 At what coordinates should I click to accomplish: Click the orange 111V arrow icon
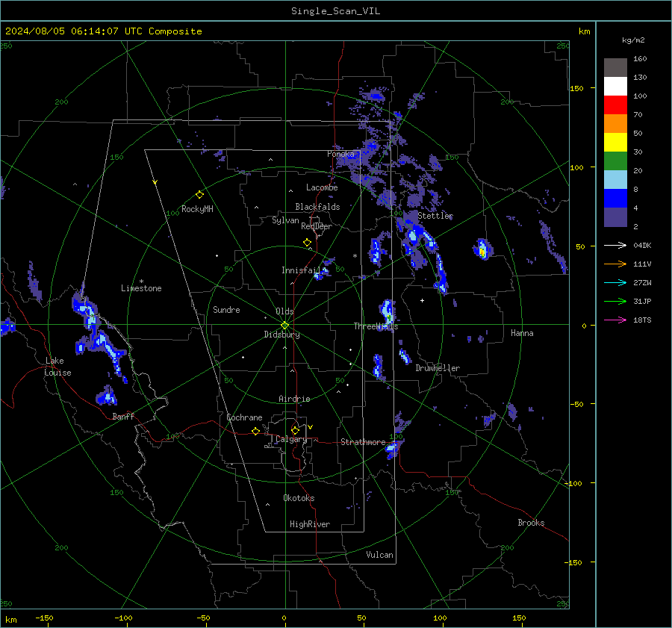pyautogui.click(x=615, y=264)
